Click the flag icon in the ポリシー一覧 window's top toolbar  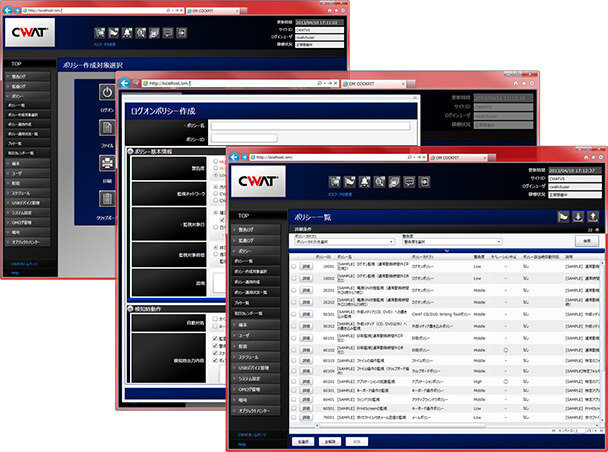[349, 181]
